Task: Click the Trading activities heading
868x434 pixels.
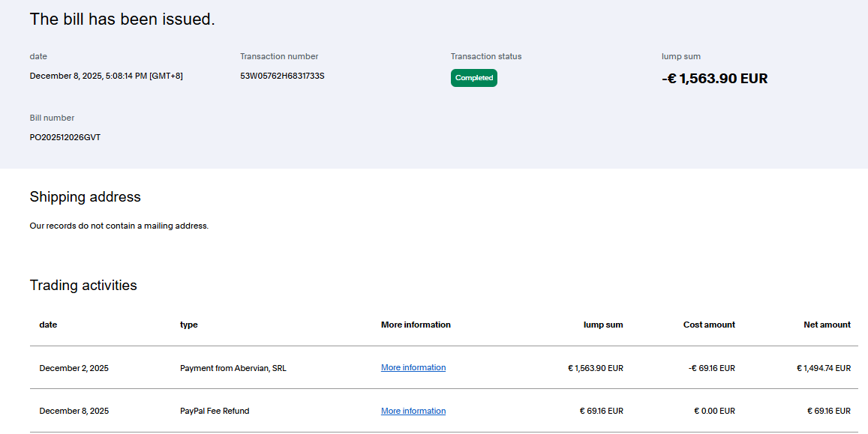Action: (83, 286)
